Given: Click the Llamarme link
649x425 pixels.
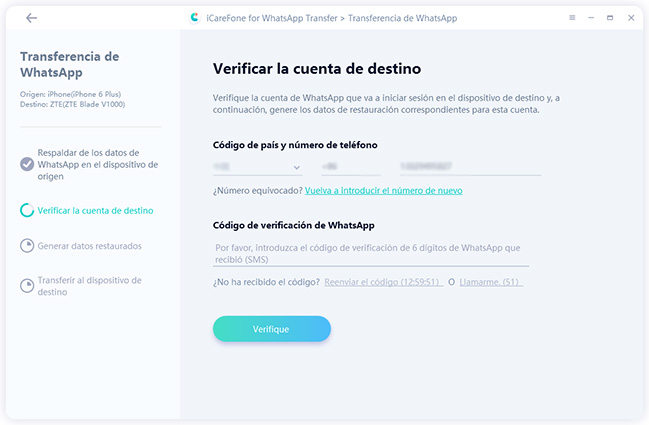Looking at the screenshot, I should pyautogui.click(x=491, y=282).
